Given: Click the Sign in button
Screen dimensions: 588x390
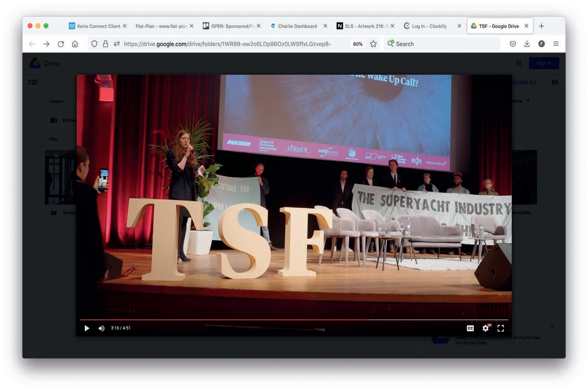Looking at the screenshot, I should pyautogui.click(x=544, y=63).
